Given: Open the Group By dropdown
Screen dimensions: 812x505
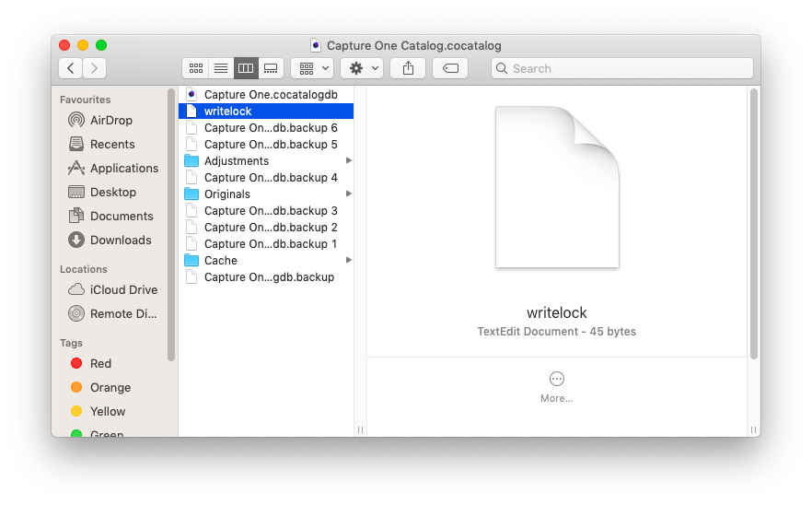Looking at the screenshot, I should click(312, 68).
